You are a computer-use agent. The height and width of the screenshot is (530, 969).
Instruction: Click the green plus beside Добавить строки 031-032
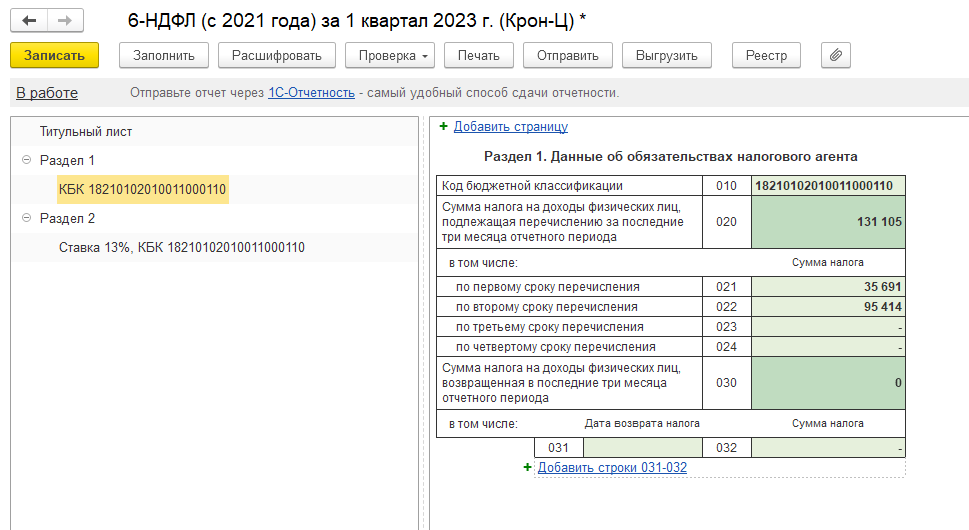click(x=527, y=467)
